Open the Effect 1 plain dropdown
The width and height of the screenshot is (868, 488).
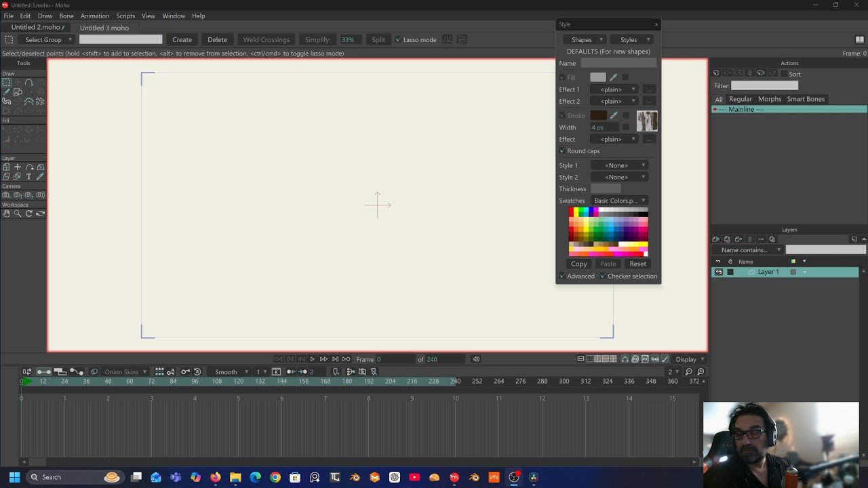(x=616, y=89)
